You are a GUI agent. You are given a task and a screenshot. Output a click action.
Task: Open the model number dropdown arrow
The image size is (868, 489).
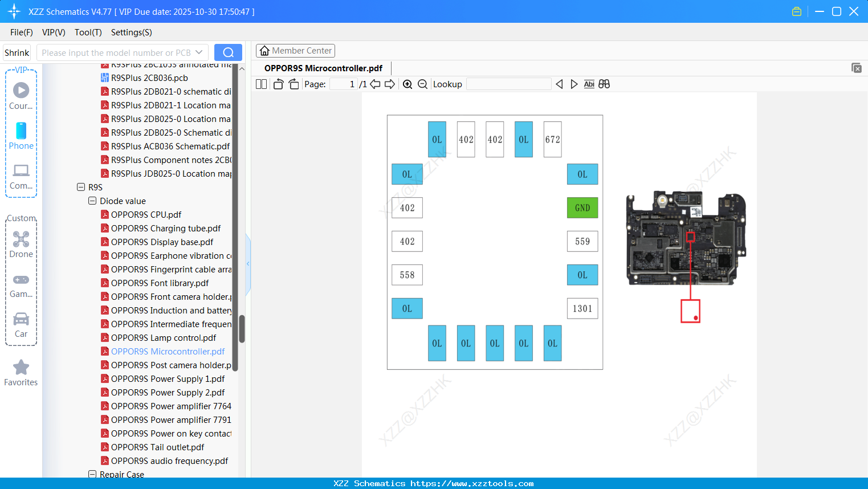(x=199, y=52)
